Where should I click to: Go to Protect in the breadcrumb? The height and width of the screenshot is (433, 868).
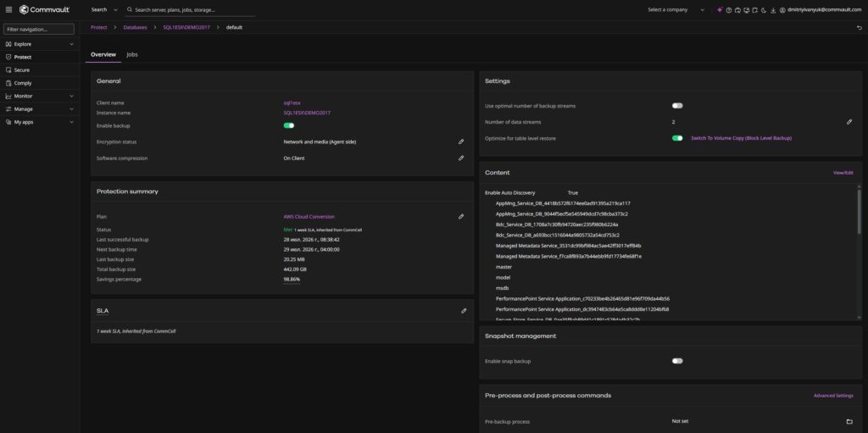[98, 27]
